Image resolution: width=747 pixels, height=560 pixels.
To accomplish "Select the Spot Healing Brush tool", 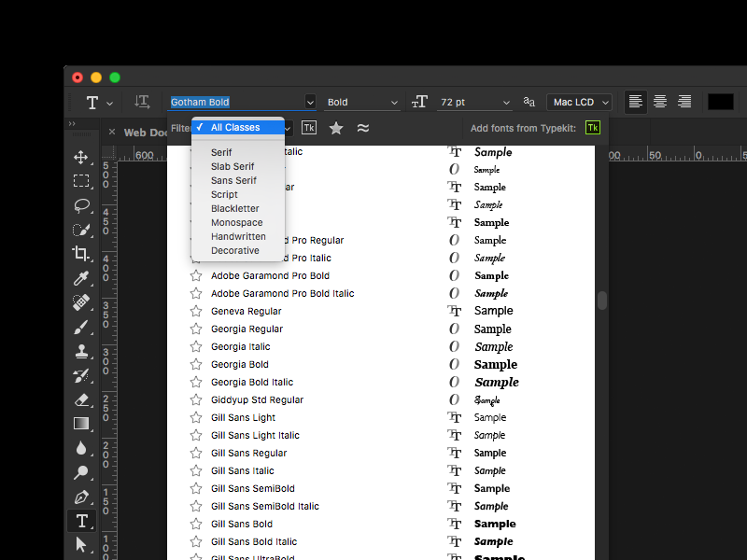I will (81, 302).
